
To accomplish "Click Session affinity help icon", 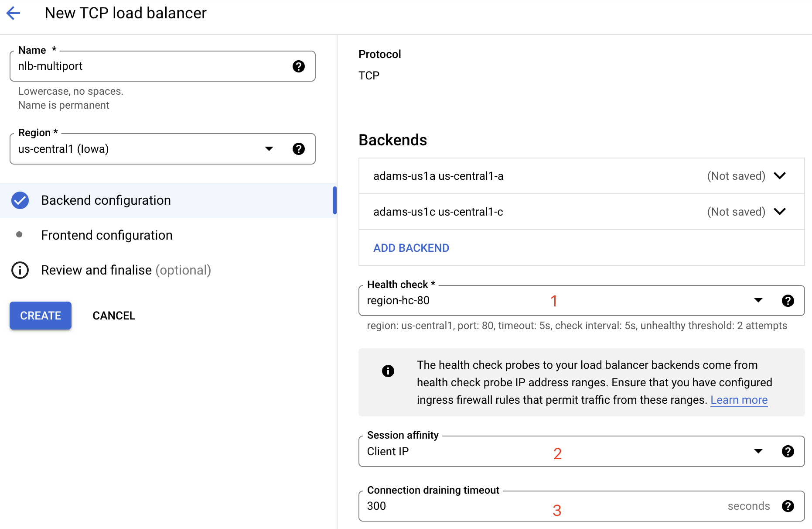I will click(788, 451).
